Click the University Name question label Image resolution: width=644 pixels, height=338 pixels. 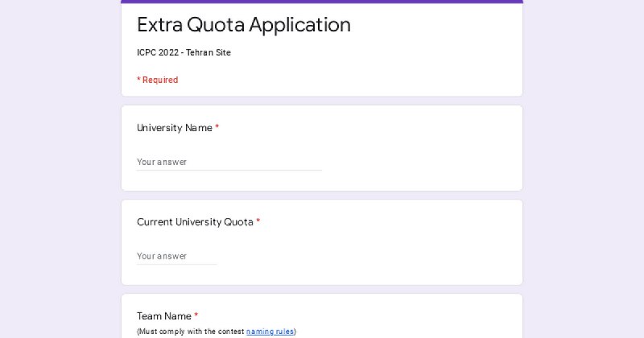(x=175, y=128)
